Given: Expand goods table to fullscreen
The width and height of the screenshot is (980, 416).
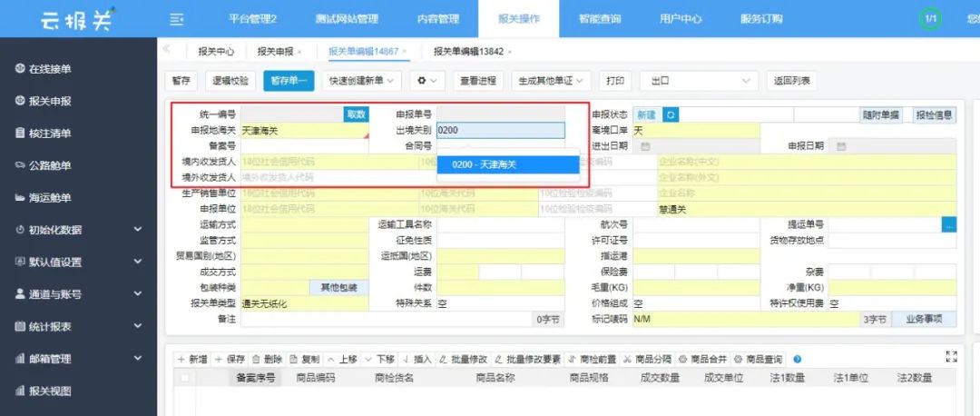Looking at the screenshot, I should point(951,357).
